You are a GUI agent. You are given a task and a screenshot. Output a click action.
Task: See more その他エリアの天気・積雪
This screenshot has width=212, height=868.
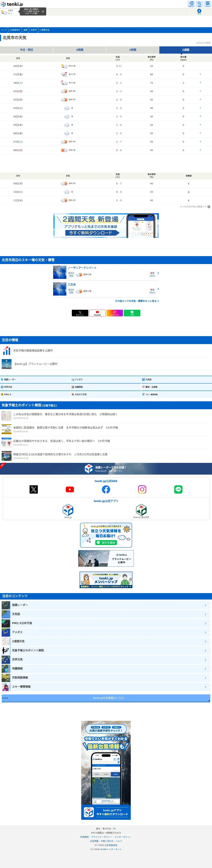point(137,301)
